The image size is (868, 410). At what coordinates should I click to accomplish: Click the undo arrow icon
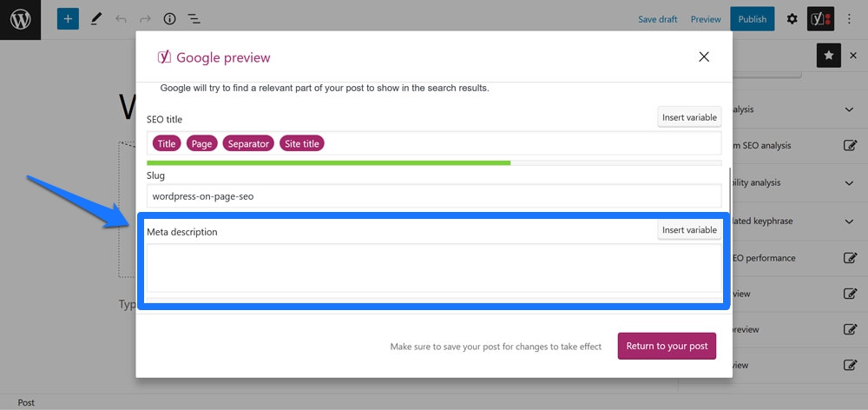[121, 19]
